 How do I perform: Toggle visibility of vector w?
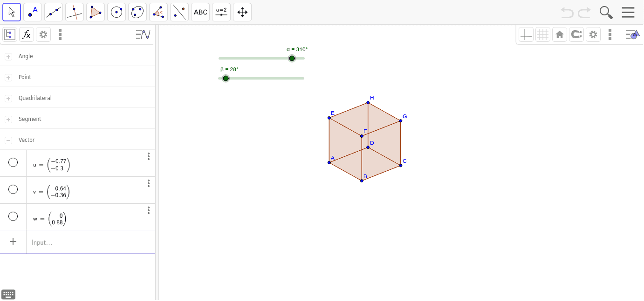[x=13, y=216]
